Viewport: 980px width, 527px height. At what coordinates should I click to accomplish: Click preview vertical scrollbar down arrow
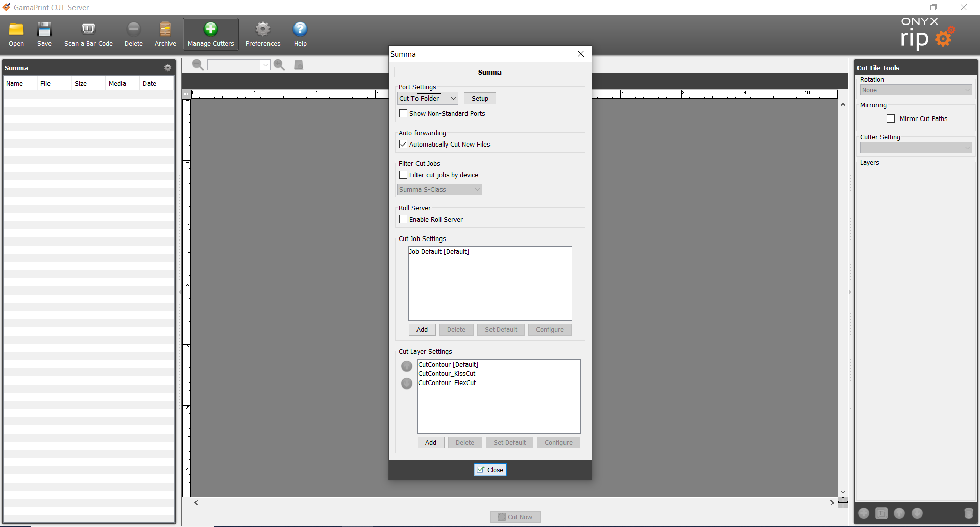pyautogui.click(x=843, y=492)
